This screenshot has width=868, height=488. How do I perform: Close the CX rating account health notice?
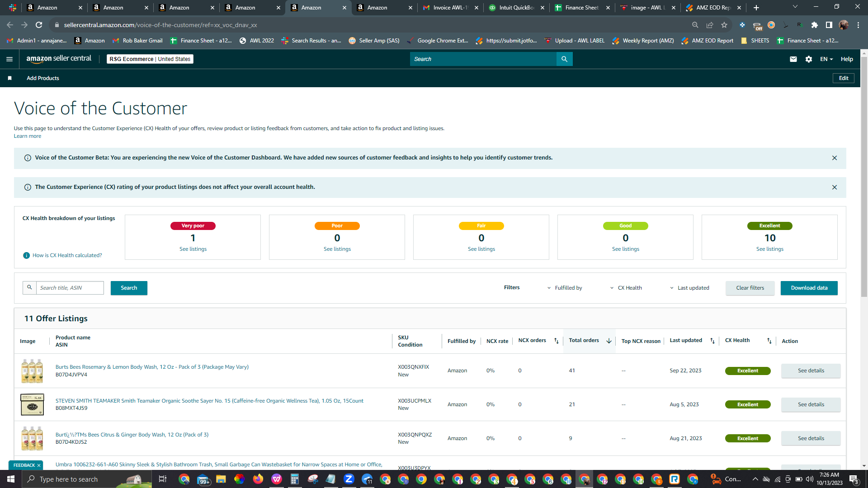[835, 188]
